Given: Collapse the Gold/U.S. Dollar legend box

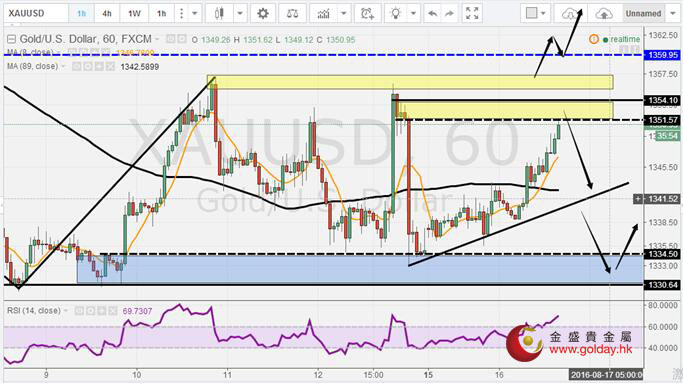Looking at the screenshot, I should [x=11, y=40].
